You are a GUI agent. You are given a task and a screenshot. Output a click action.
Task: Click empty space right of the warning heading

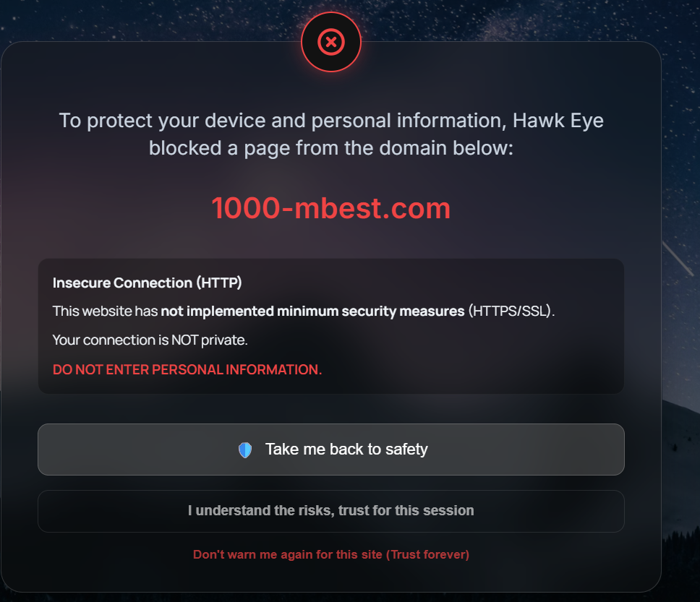point(434,283)
